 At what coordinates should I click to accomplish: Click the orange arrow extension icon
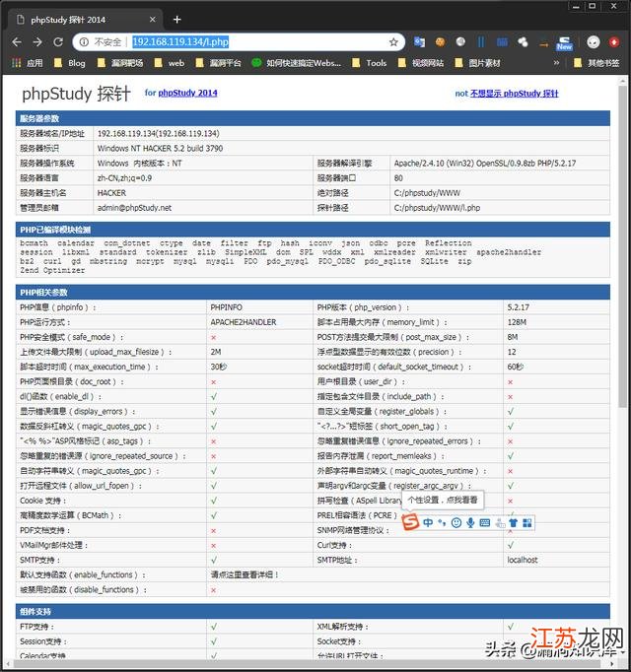(543, 43)
